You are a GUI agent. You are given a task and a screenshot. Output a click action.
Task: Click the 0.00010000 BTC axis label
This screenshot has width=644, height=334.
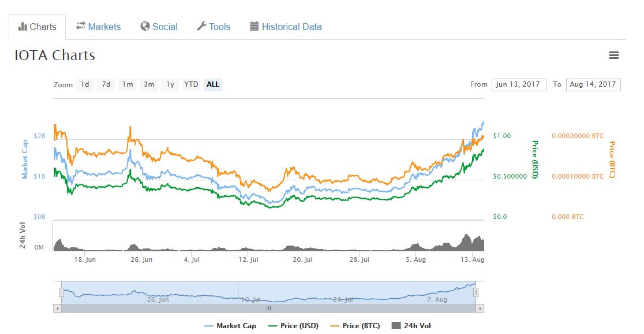point(578,176)
